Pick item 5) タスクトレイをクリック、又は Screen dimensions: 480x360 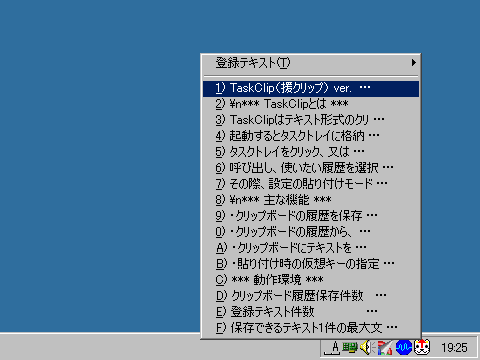[311, 152]
